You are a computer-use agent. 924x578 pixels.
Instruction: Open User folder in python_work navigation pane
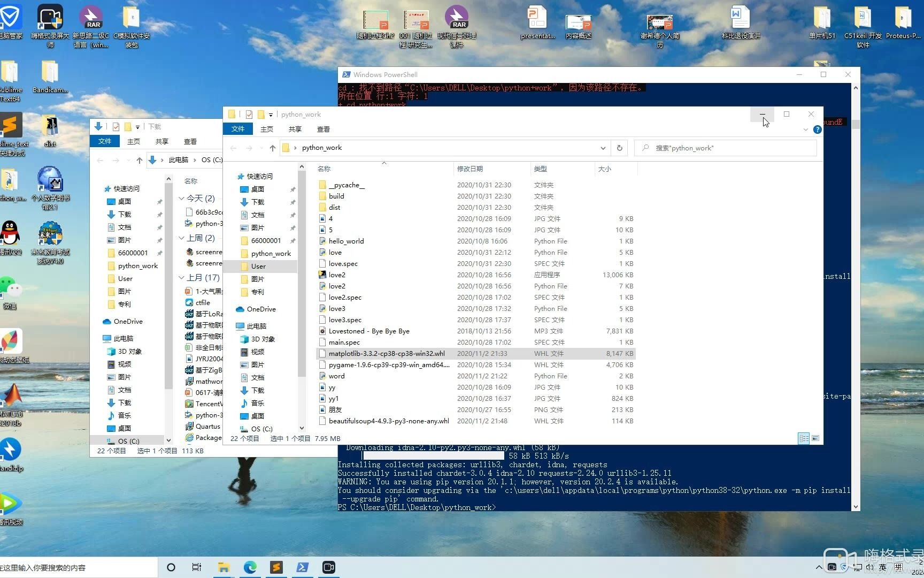click(258, 266)
